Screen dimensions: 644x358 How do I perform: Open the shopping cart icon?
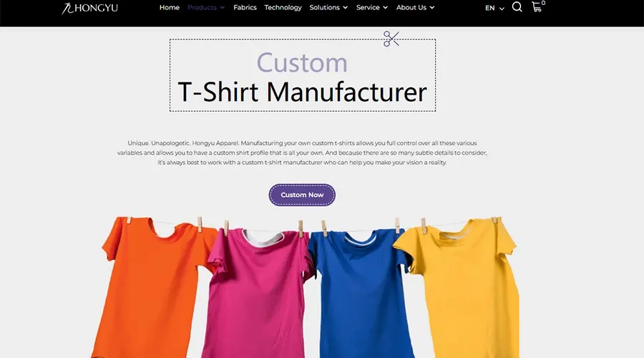click(537, 7)
